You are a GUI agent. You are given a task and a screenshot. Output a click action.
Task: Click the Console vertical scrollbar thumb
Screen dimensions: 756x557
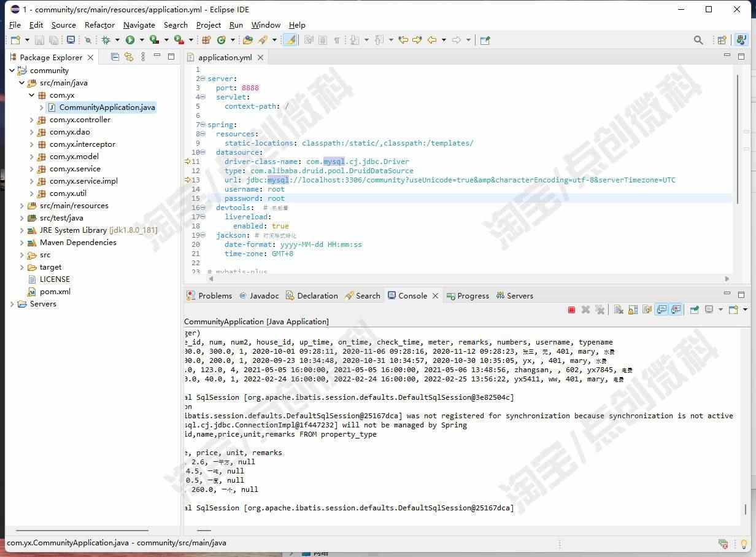pyautogui.click(x=746, y=509)
